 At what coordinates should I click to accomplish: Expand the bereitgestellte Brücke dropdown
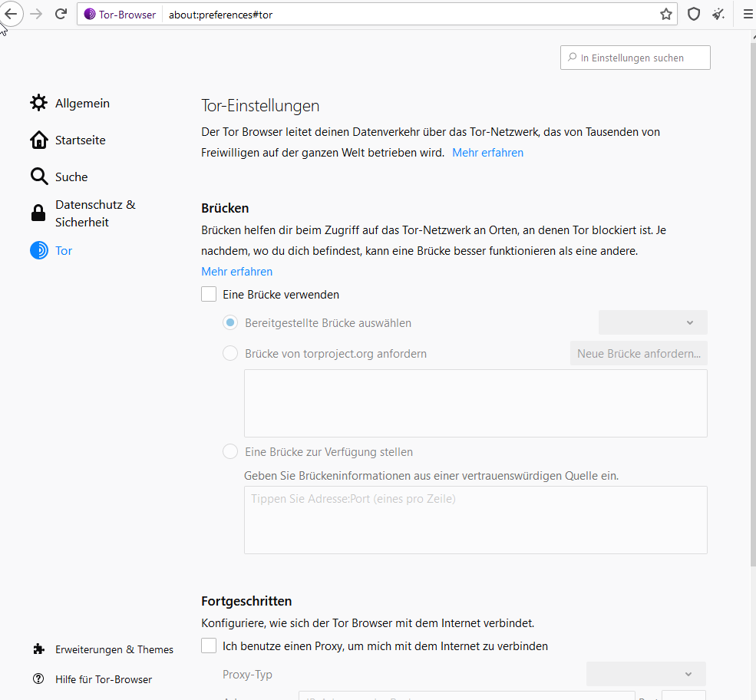[652, 322]
